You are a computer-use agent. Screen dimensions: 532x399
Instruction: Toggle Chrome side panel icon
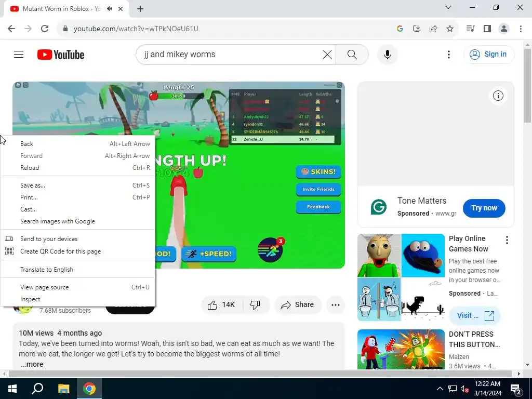[x=487, y=29]
